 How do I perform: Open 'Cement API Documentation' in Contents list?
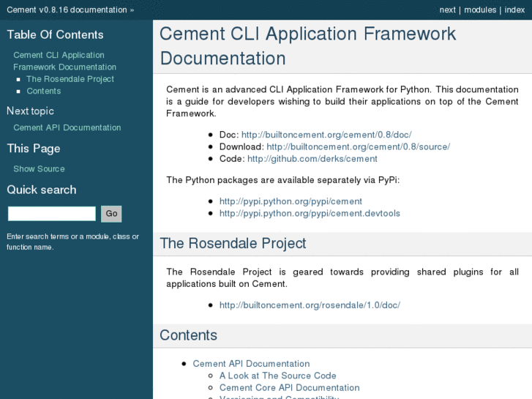pos(251,364)
